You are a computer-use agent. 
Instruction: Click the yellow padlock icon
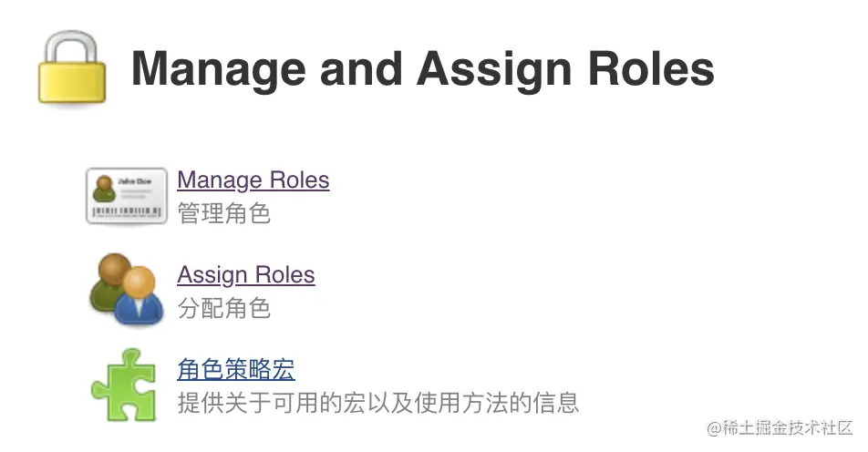[72, 70]
